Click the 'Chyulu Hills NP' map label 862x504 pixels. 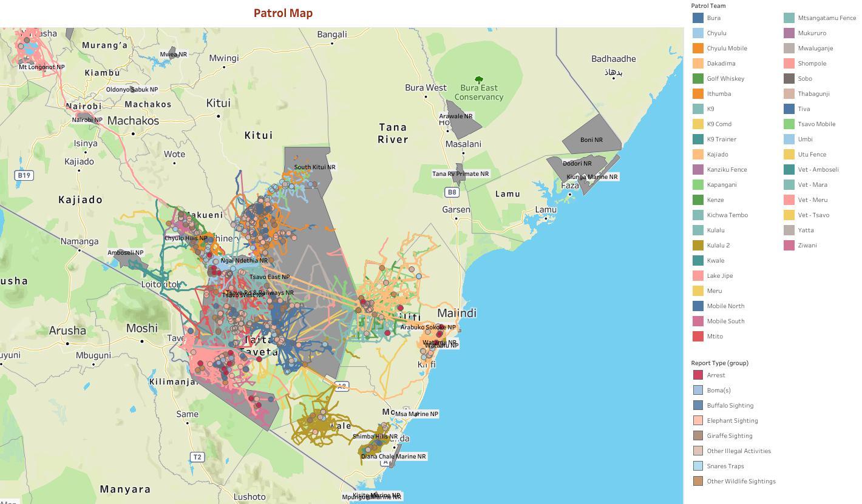pos(186,238)
